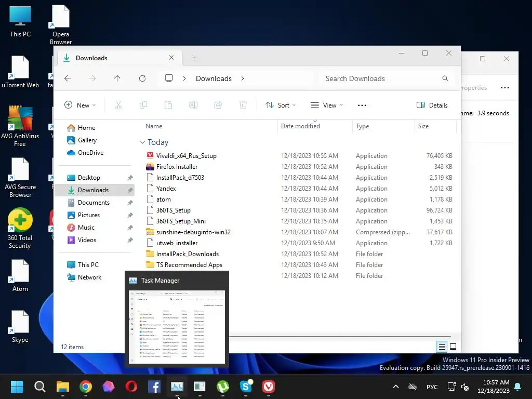Viewport: 532px width, 399px height.
Task: Open the New dropdown menu
Action: pos(80,105)
